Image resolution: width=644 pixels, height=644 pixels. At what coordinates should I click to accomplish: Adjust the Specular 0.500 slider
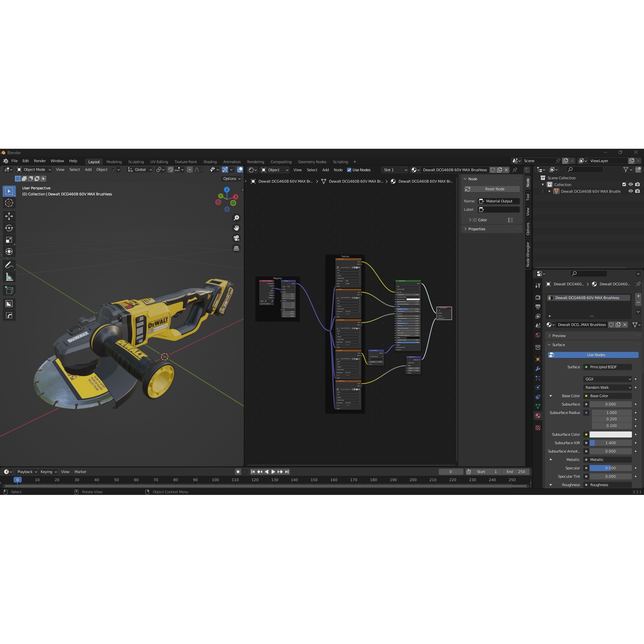610,468
